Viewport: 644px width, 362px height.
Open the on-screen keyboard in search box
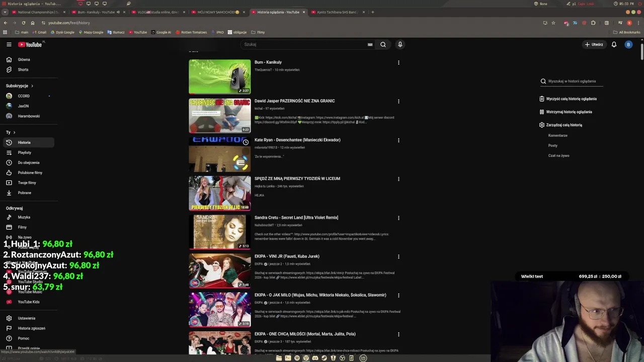tap(370, 44)
